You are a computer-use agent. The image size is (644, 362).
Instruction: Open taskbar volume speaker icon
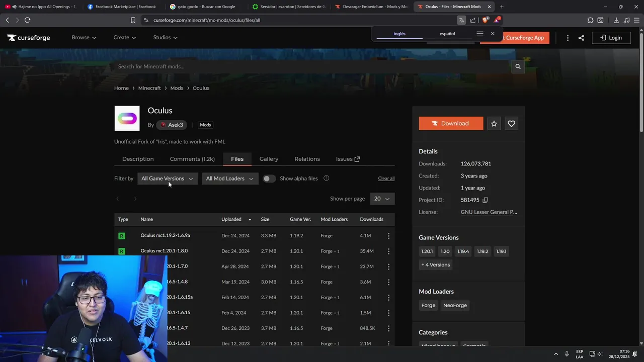point(599,354)
